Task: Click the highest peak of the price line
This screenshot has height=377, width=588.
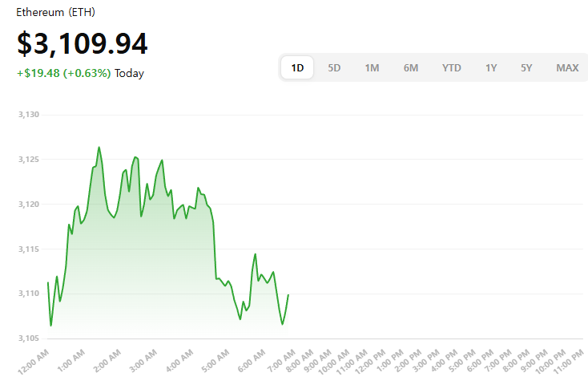Action: tap(99, 148)
